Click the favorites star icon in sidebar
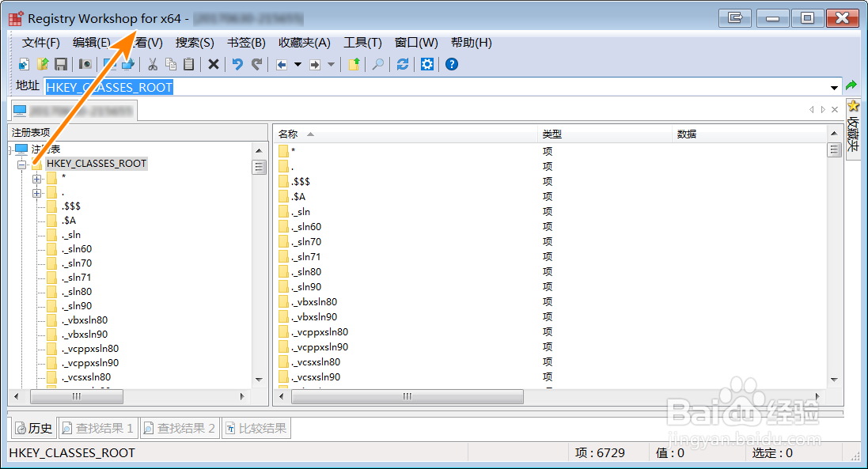The height and width of the screenshot is (469, 868). point(853,106)
